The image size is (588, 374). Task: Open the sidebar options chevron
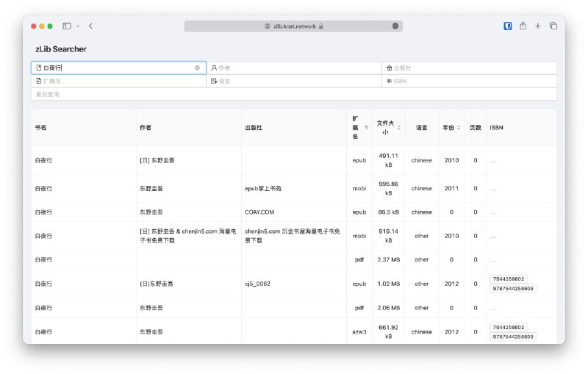(78, 26)
